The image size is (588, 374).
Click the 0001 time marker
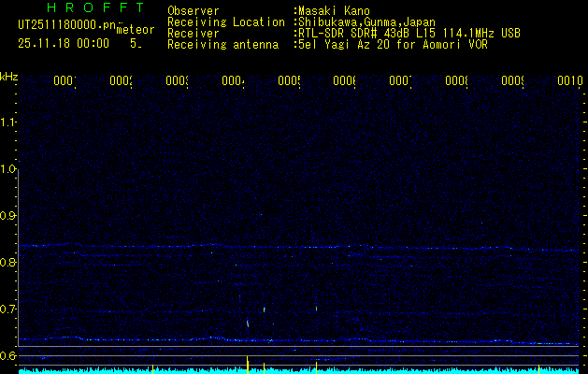point(64,81)
